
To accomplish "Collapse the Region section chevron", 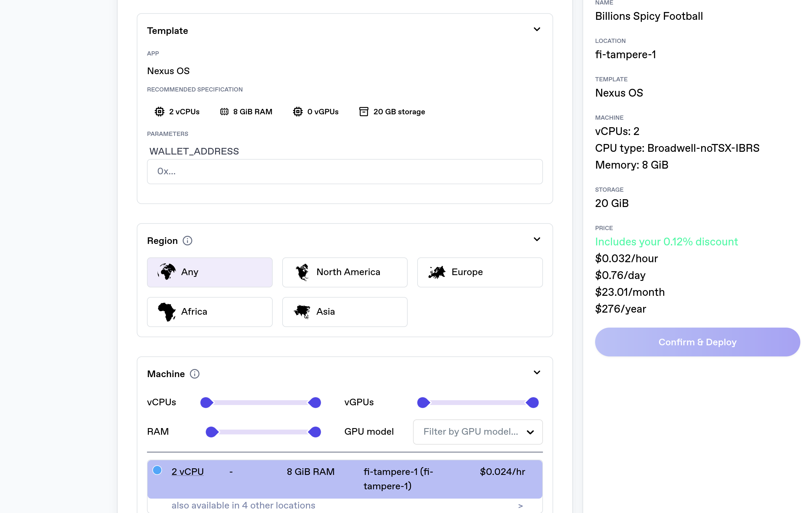I will [537, 239].
